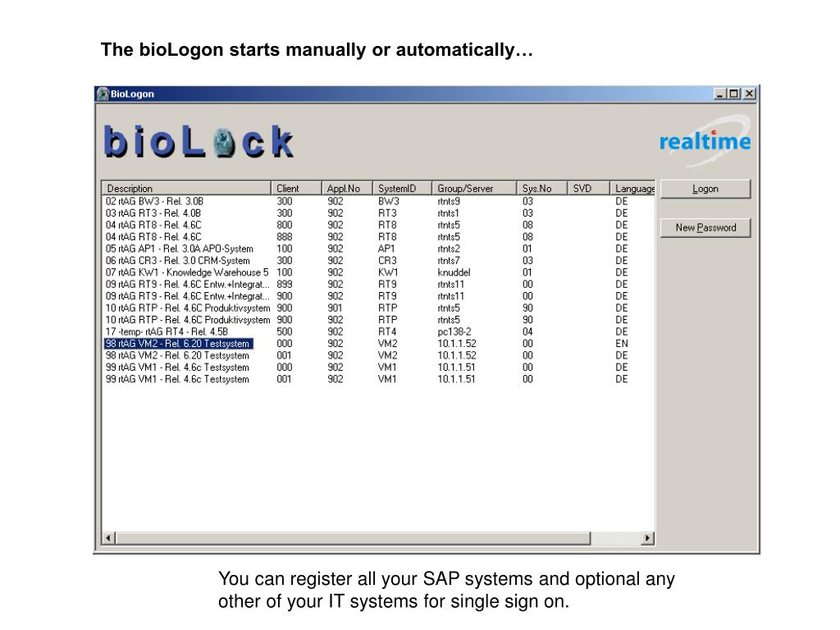
Task: Click the RT4 SystemID cell
Action: coord(387,331)
